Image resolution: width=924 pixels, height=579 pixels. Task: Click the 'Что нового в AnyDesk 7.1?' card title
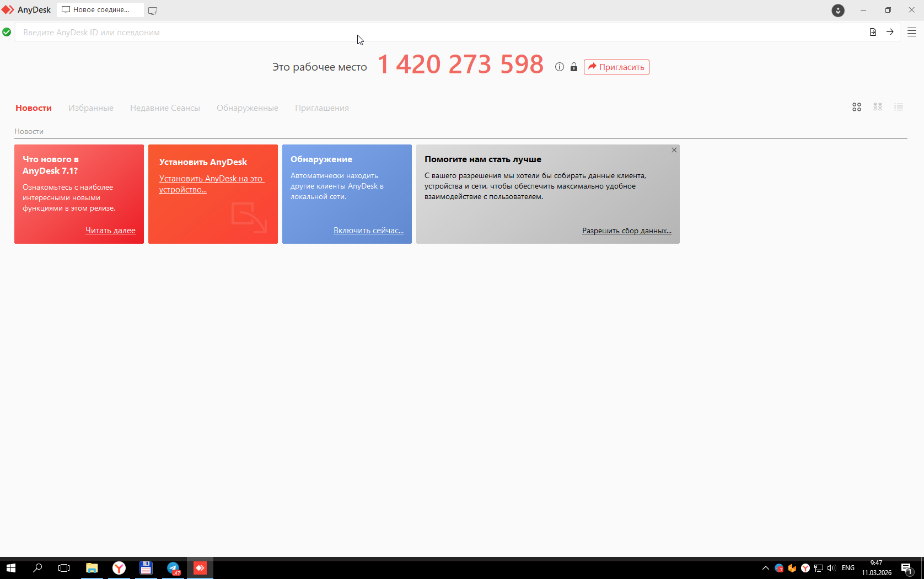click(51, 165)
